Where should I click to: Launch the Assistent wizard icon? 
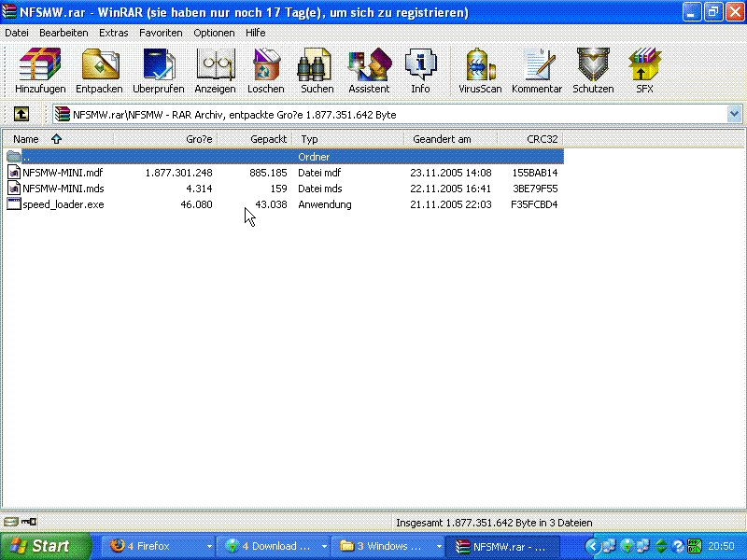pos(369,71)
